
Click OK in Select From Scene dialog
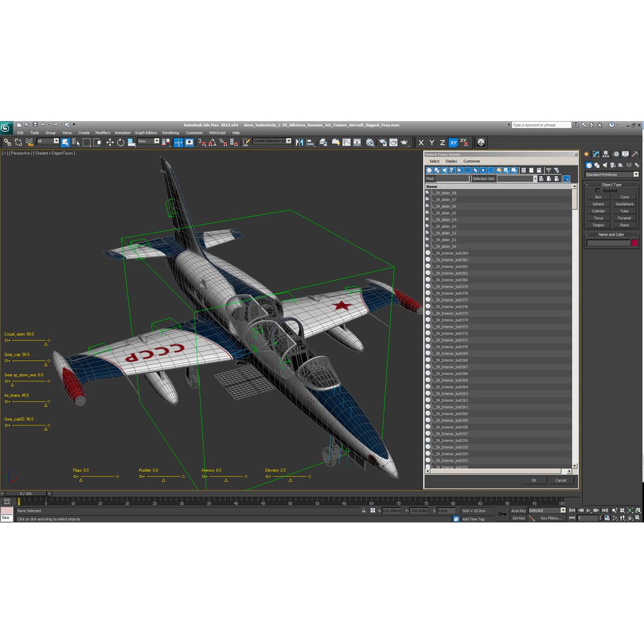point(534,480)
